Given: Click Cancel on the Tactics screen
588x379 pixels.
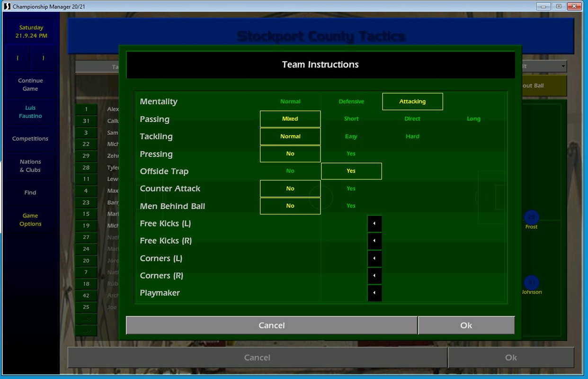Looking at the screenshot, I should click(x=257, y=358).
